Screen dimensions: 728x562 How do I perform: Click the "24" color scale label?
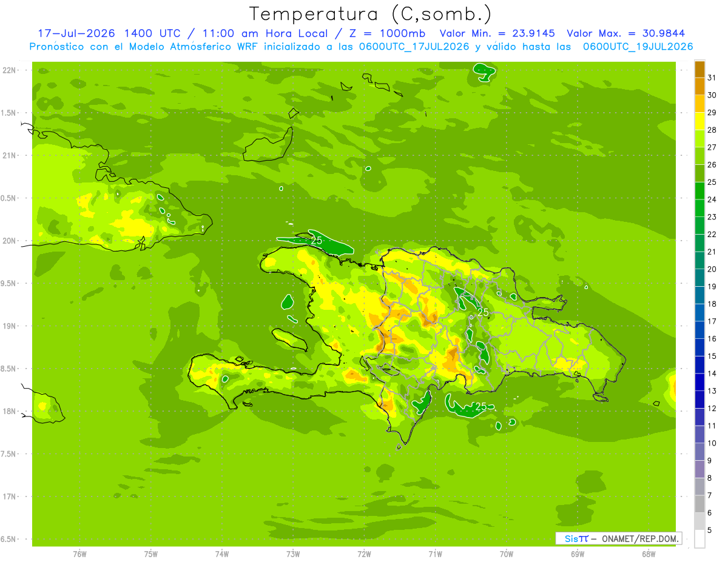coord(712,199)
